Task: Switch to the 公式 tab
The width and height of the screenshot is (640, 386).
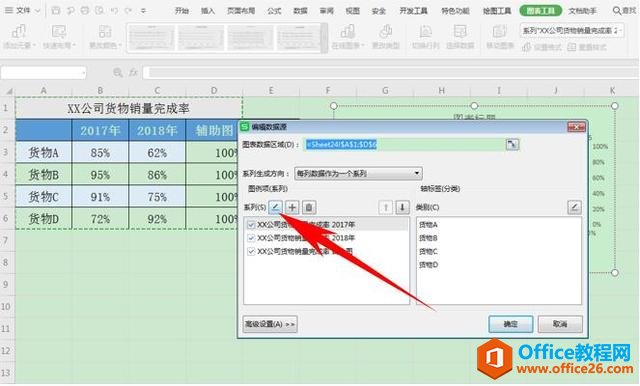Action: pyautogui.click(x=274, y=11)
